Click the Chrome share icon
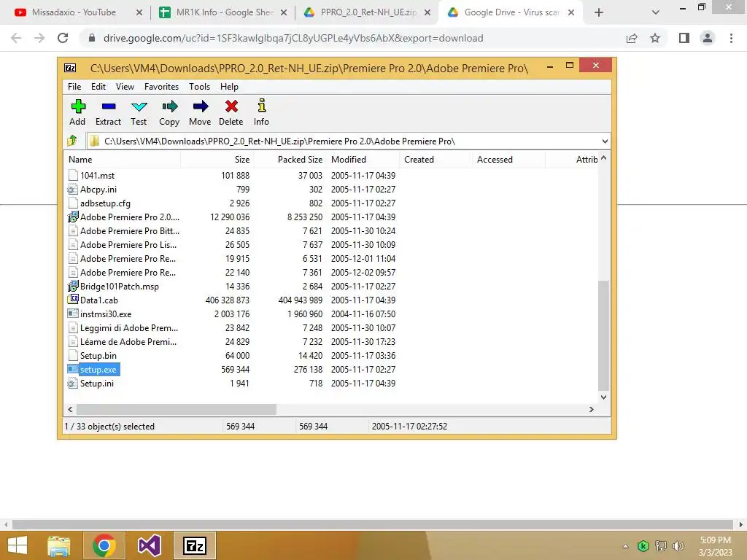The height and width of the screenshot is (560, 747). [632, 38]
